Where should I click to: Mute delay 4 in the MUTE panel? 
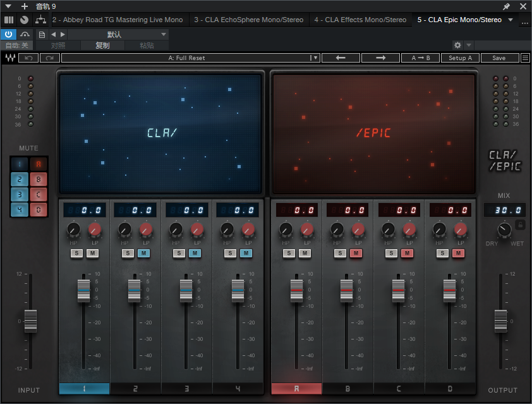(x=20, y=209)
